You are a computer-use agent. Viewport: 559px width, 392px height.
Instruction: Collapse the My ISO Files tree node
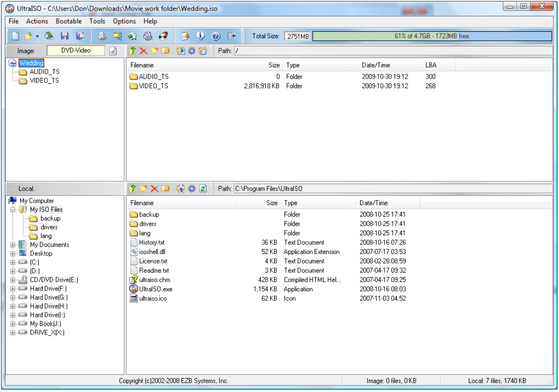(x=13, y=210)
